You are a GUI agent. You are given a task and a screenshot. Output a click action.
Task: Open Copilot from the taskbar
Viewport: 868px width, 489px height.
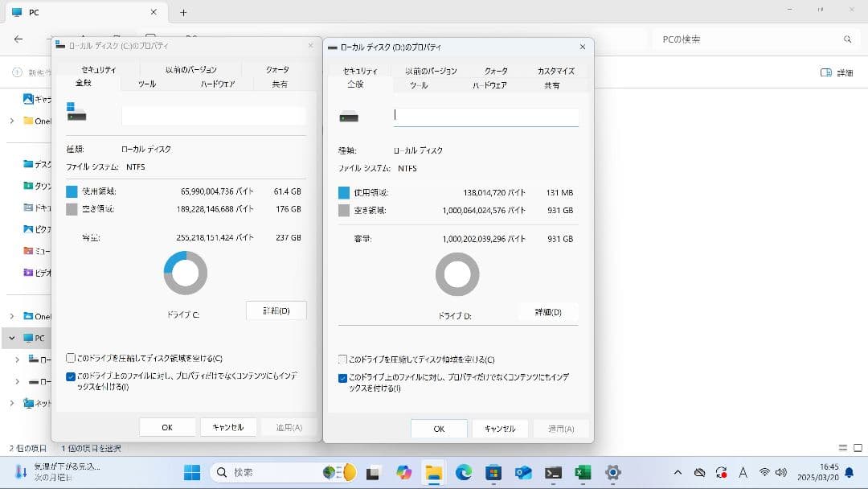coord(405,473)
